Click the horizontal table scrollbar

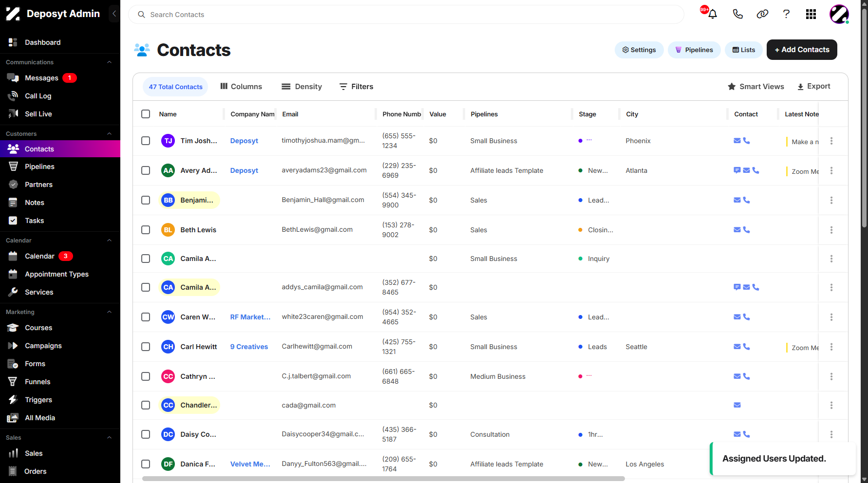(383, 479)
